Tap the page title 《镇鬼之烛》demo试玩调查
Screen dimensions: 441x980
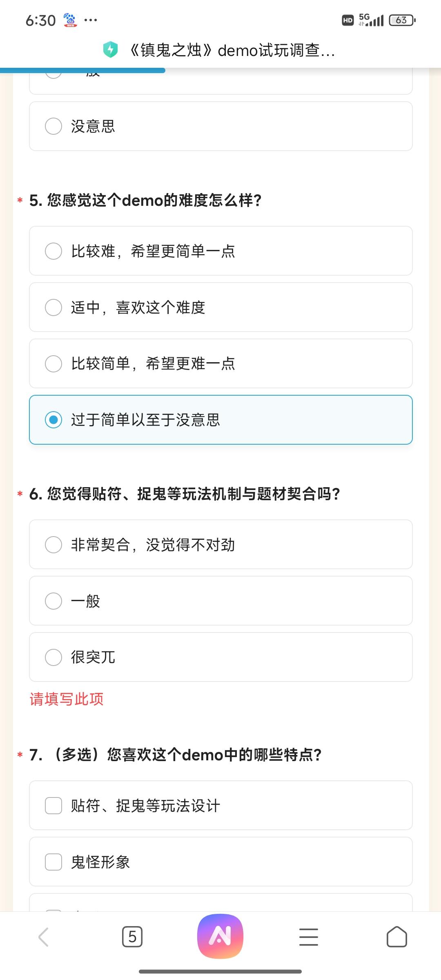click(x=232, y=50)
